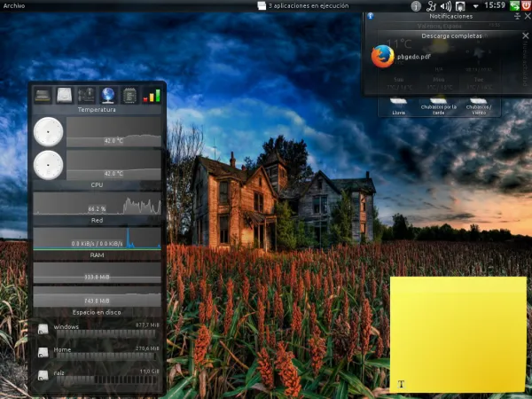Open the Archivo menu
This screenshot has height=399, width=532.
click(x=13, y=6)
